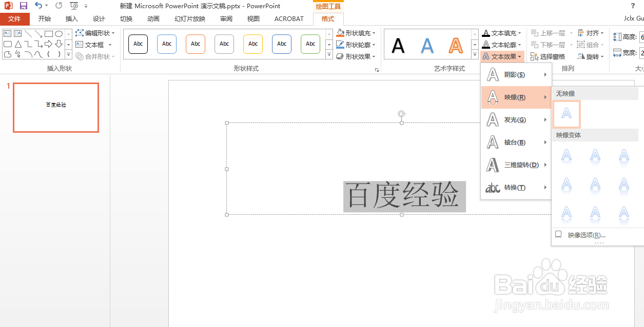Expand the WordArt styles gallery more button

(475, 55)
